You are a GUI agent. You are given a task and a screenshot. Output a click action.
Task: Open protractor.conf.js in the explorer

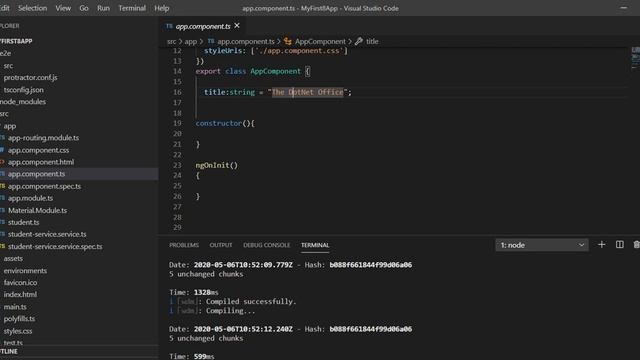31,78
